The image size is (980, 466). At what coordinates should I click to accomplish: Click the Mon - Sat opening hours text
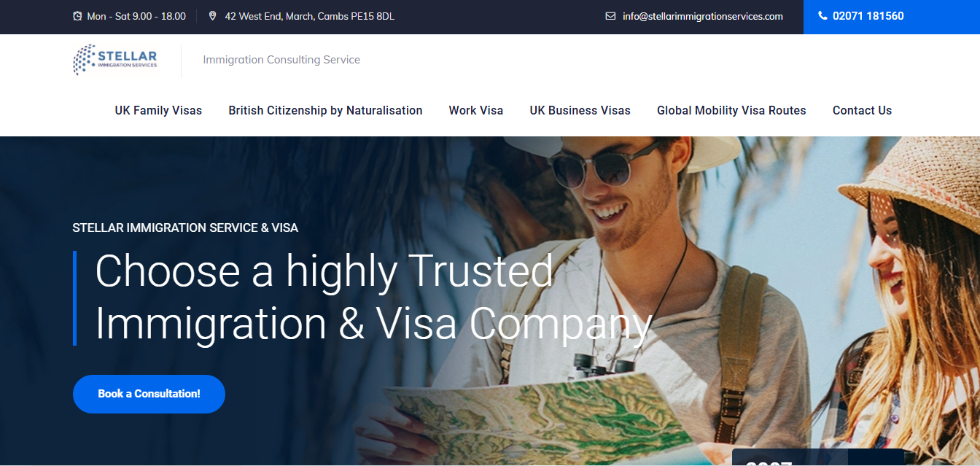point(136,16)
